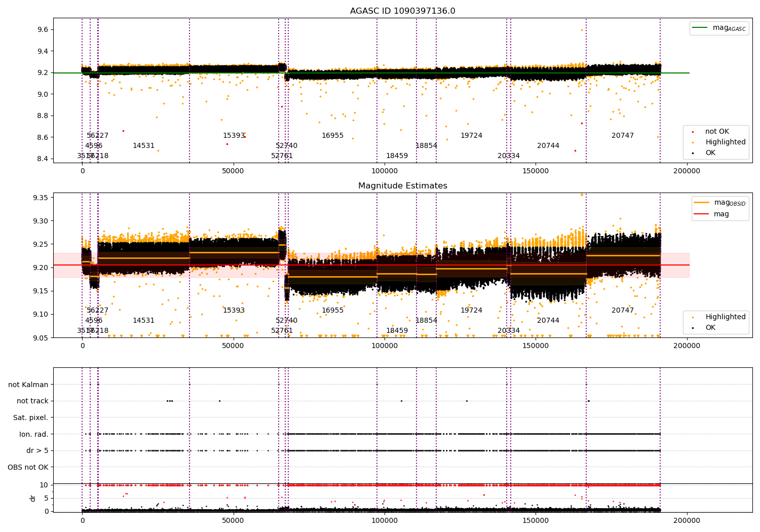Click OBSID label 14531 in the top plot
Viewport: 760px width, 532px height.
(x=144, y=146)
